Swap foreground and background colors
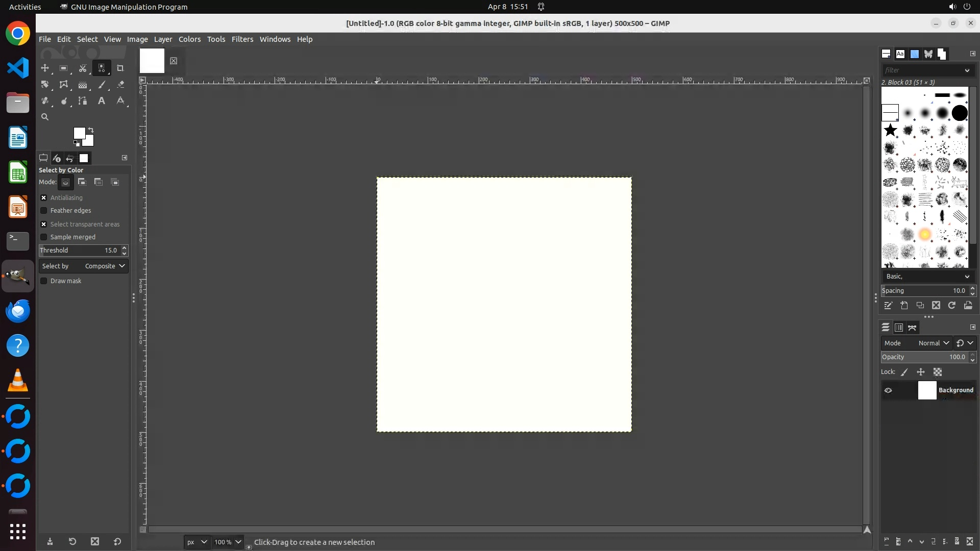The height and width of the screenshot is (551, 980). tap(91, 130)
